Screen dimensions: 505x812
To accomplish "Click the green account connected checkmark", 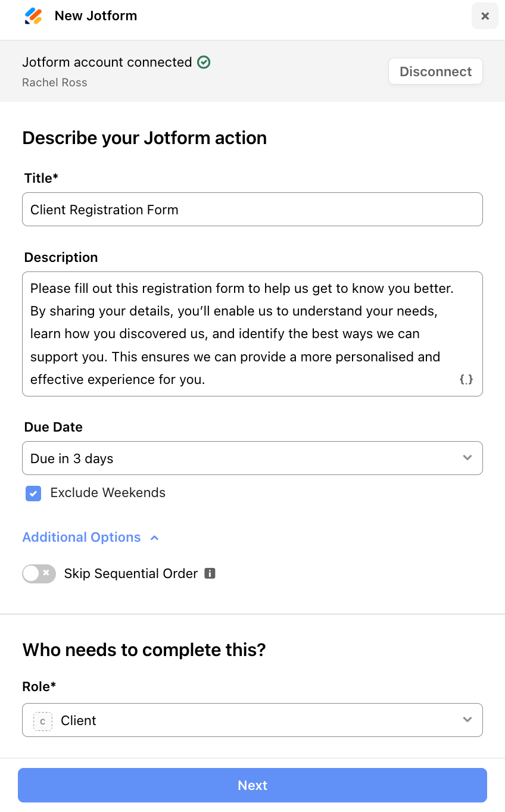I will pos(204,62).
